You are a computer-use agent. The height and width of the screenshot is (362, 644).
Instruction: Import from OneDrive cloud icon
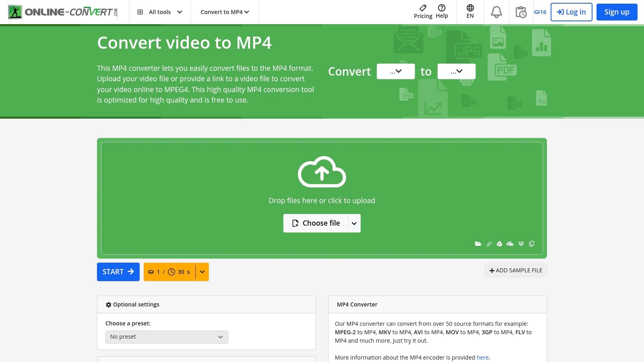[510, 244]
